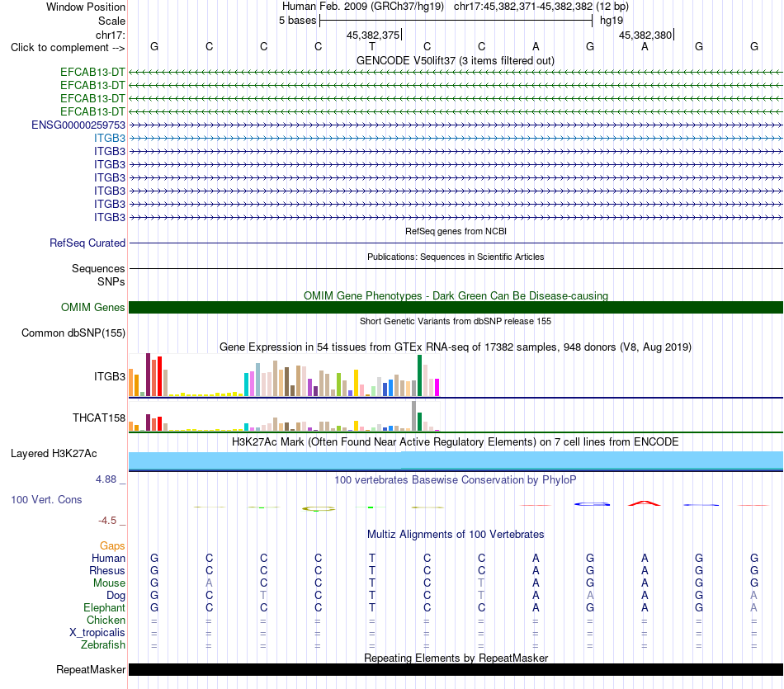Click the faded T in the Mouse alignment row
This screenshot has height=689, width=784.
tap(481, 583)
